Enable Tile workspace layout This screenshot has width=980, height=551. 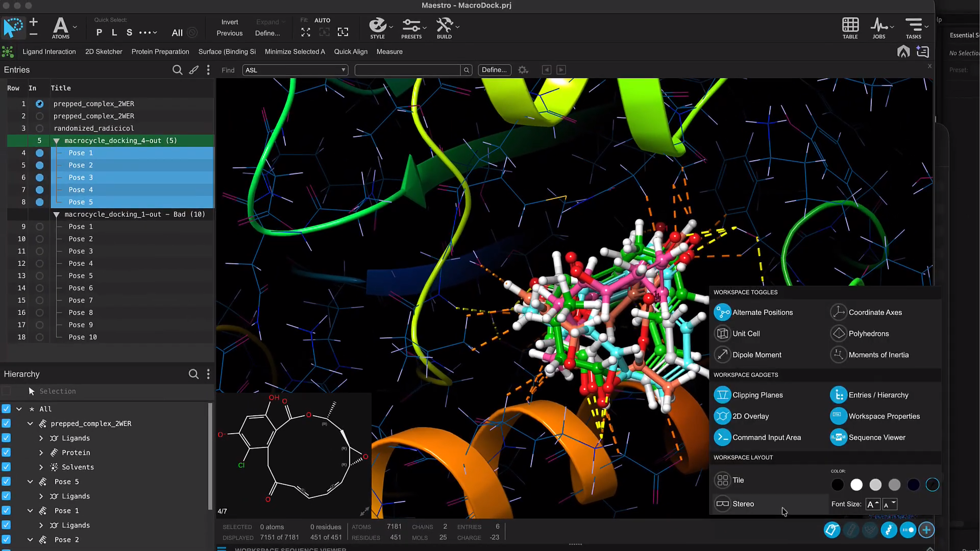[x=729, y=480]
